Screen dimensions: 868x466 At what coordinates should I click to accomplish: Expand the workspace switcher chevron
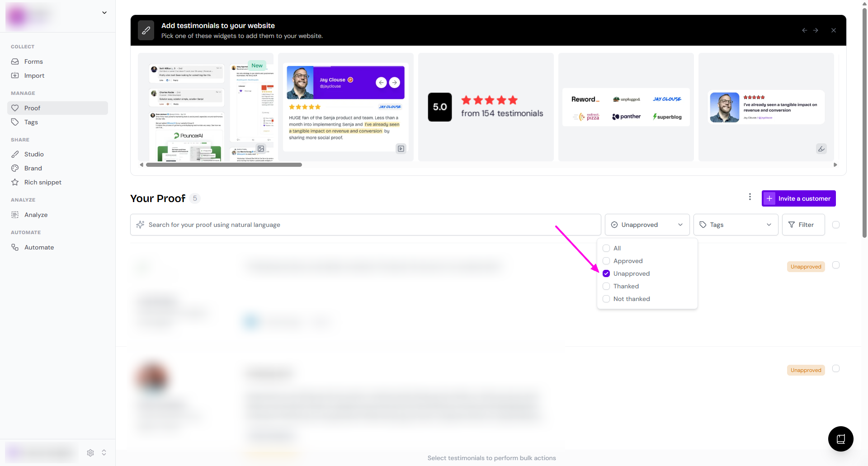(104, 13)
